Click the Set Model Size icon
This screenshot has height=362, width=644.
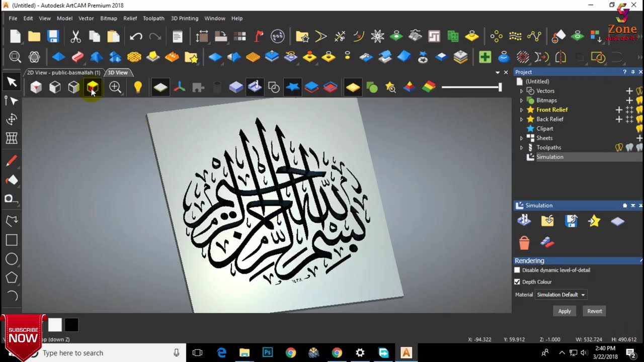pyautogui.click(x=202, y=36)
